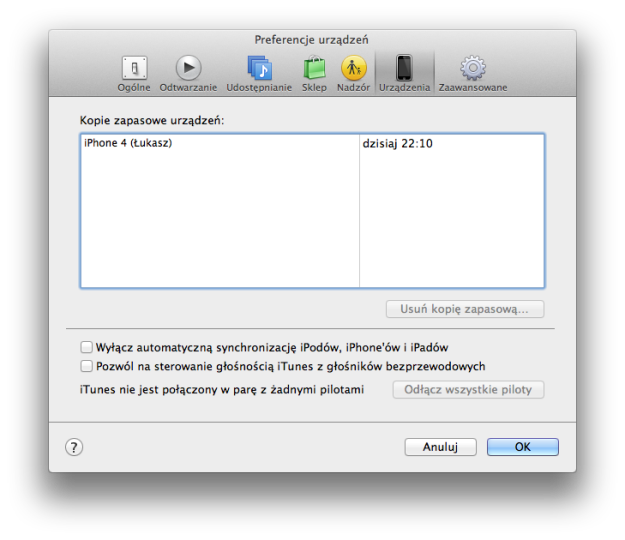Click the help question mark button
Image resolution: width=625 pixels, height=540 pixels.
[x=74, y=447]
